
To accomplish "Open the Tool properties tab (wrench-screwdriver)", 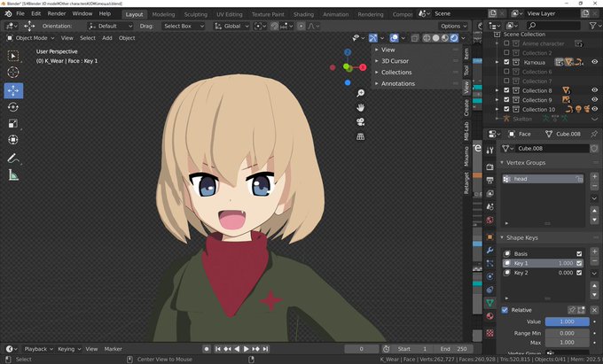I will pos(489,151).
